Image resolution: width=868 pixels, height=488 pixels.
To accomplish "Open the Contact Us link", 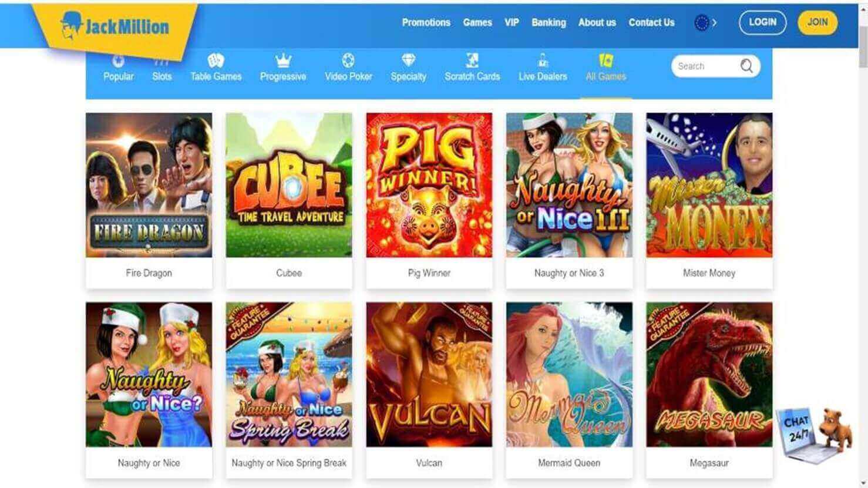I will click(651, 22).
